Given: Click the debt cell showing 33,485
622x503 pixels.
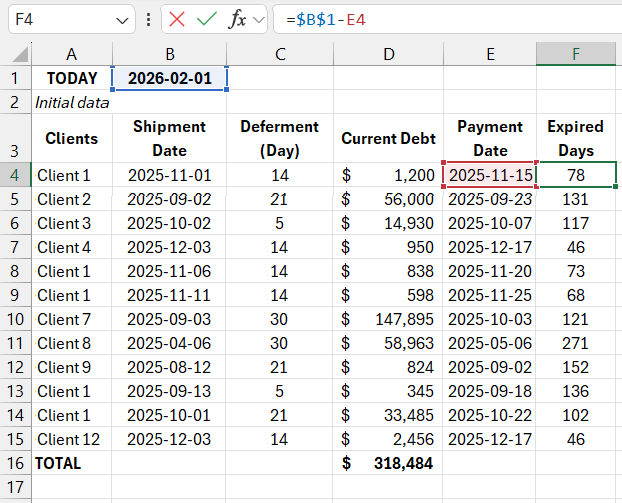Looking at the screenshot, I should 388,415.
